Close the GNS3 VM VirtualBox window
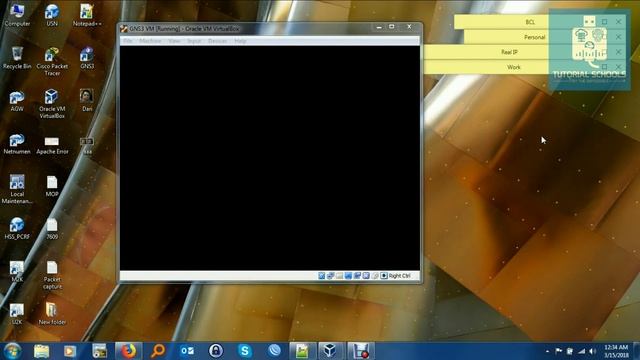 [409, 27]
